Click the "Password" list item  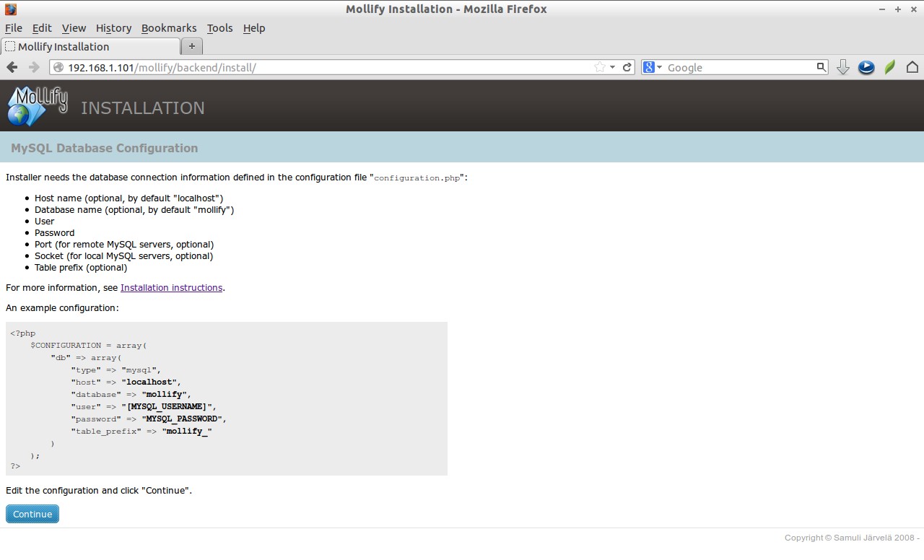pos(54,232)
